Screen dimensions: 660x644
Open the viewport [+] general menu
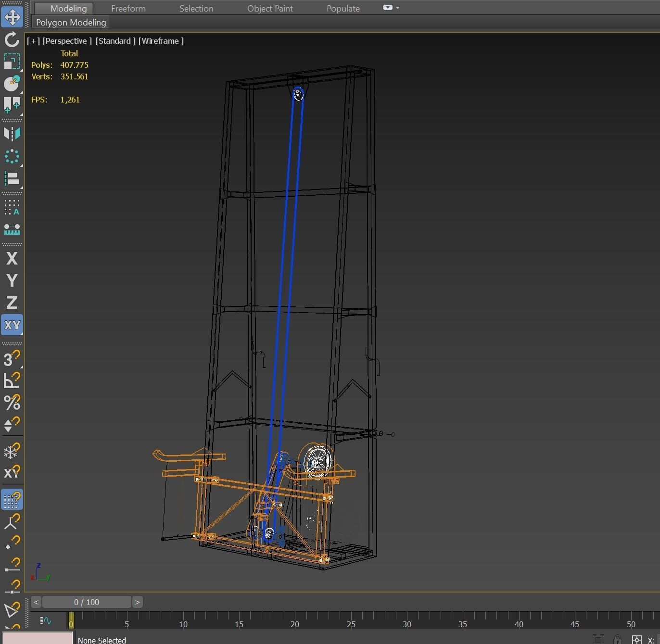click(x=33, y=41)
